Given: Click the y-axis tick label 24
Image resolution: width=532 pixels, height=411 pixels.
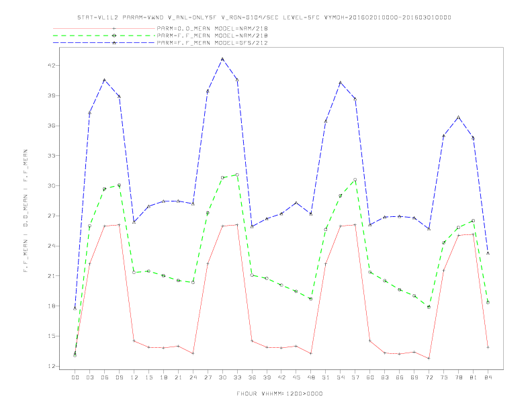Looking at the screenshot, I should pos(51,246).
